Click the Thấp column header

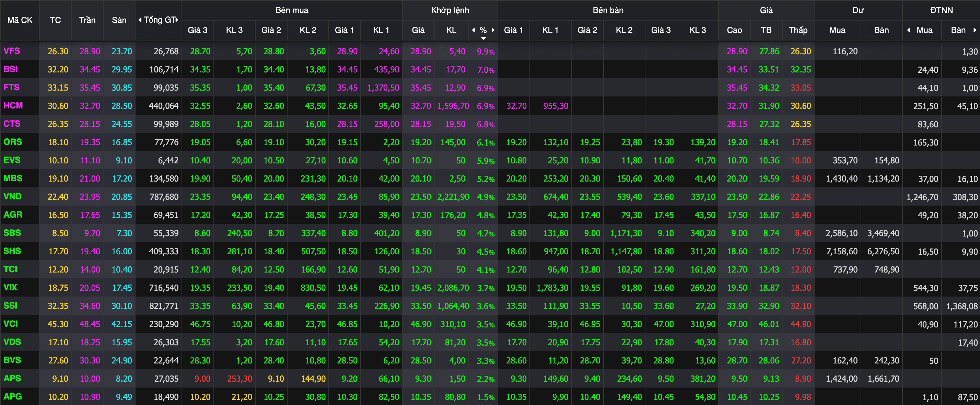click(x=798, y=30)
